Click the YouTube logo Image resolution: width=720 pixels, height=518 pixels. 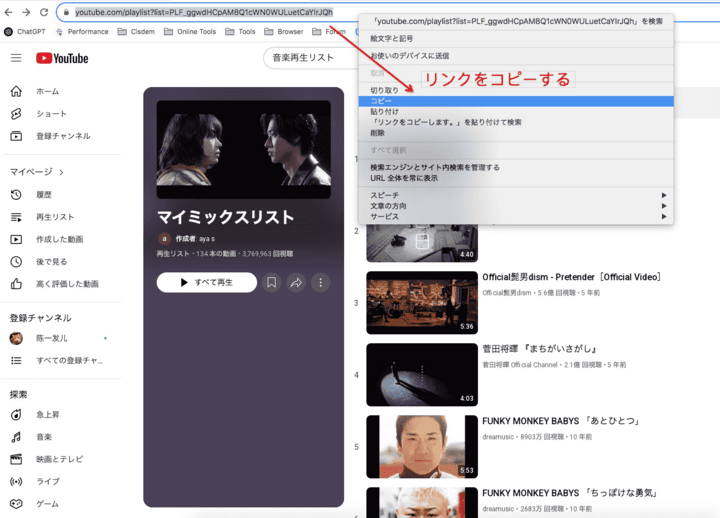click(x=62, y=58)
